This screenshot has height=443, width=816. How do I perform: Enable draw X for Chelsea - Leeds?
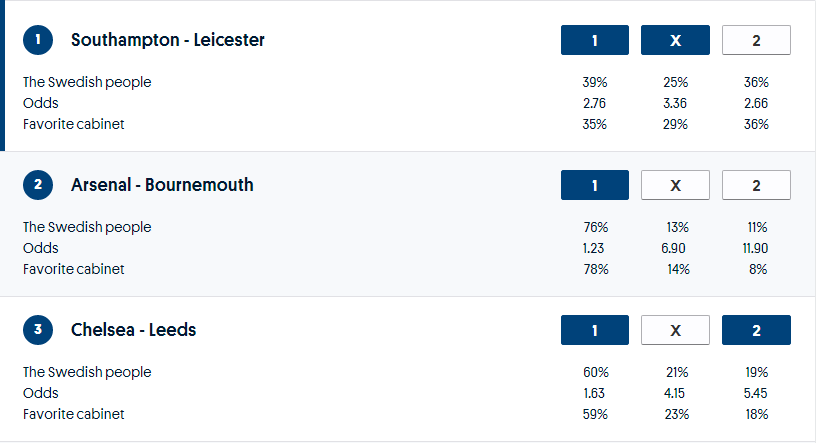(x=675, y=330)
